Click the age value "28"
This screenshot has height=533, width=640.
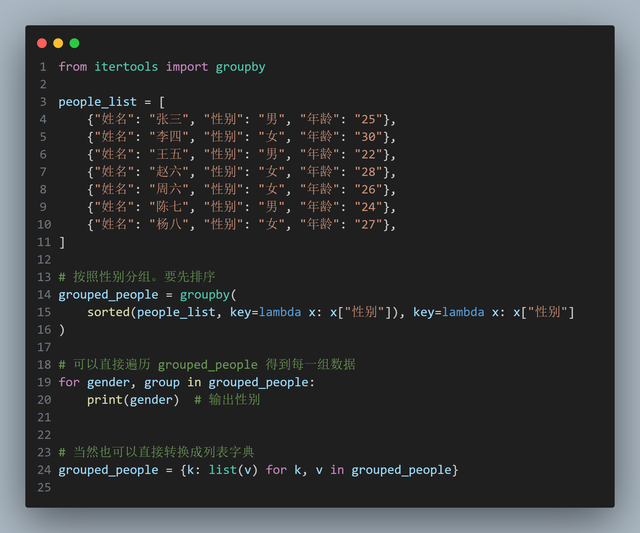tap(368, 172)
